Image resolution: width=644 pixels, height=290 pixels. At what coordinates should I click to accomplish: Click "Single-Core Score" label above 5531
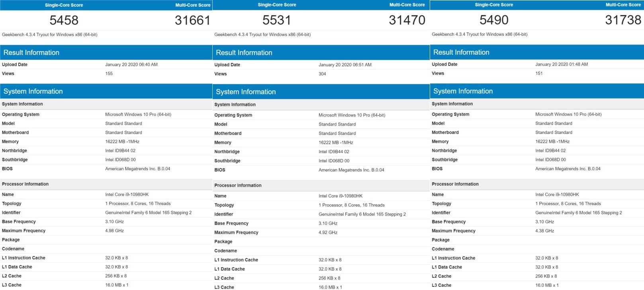(277, 5)
